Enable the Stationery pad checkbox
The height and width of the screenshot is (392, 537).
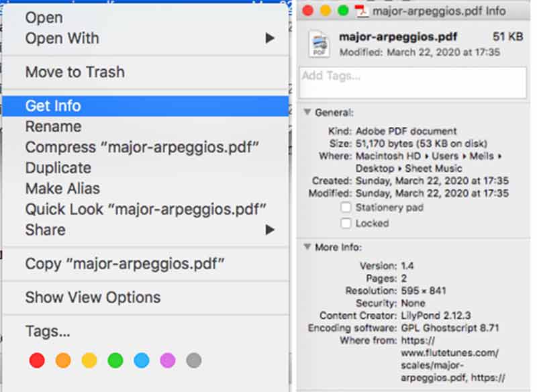346,207
